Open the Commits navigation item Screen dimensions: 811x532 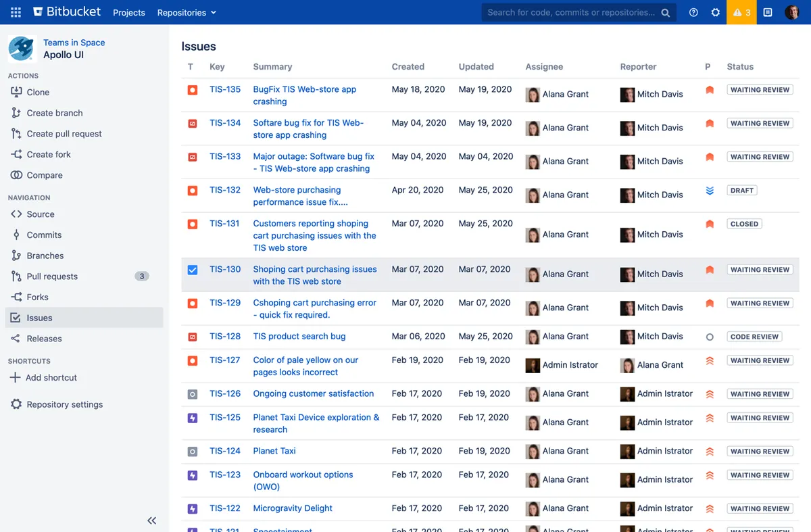tap(84, 235)
